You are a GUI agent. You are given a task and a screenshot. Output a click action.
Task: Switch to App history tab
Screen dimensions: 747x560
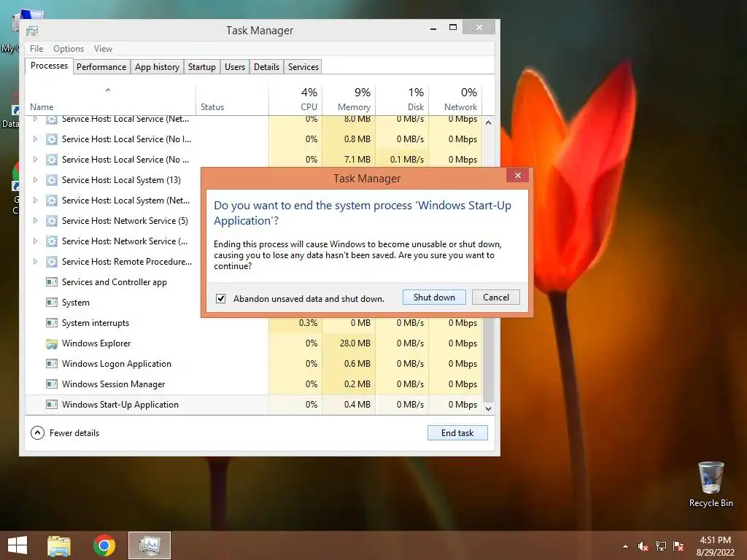[158, 66]
